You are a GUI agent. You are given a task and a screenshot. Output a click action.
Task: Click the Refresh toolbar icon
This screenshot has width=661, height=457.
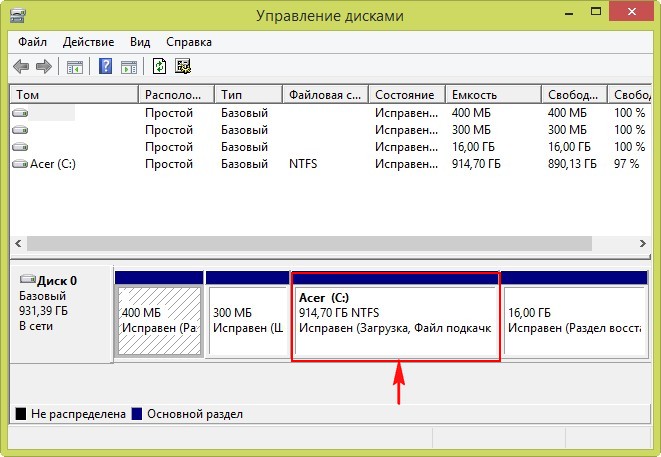pos(159,67)
